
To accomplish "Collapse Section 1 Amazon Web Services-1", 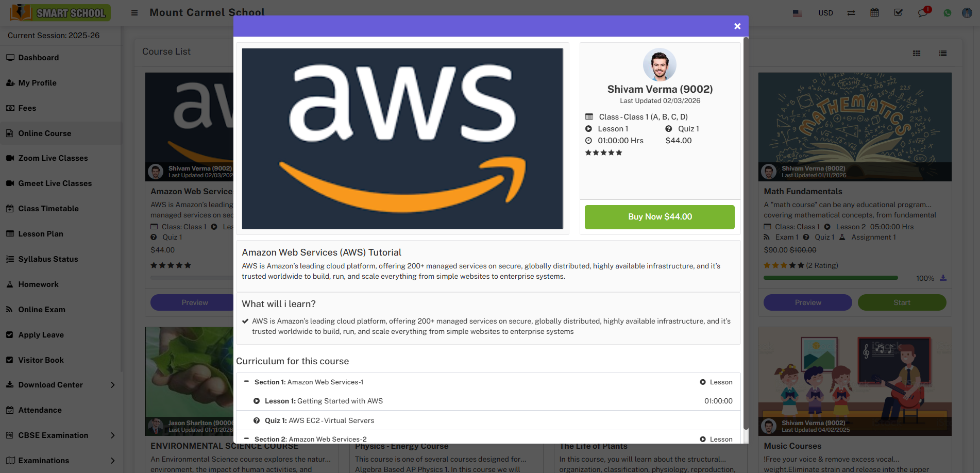I will coord(246,382).
